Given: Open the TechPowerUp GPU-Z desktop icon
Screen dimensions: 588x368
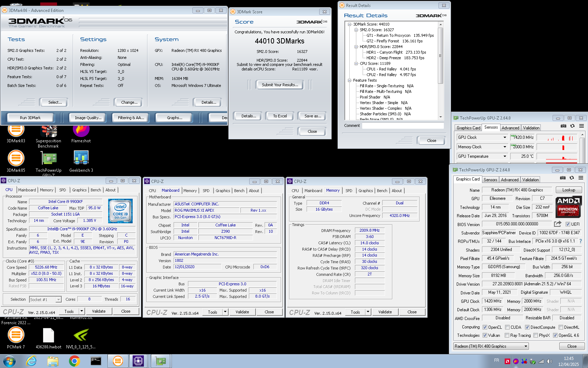Looking at the screenshot, I should (48, 163).
